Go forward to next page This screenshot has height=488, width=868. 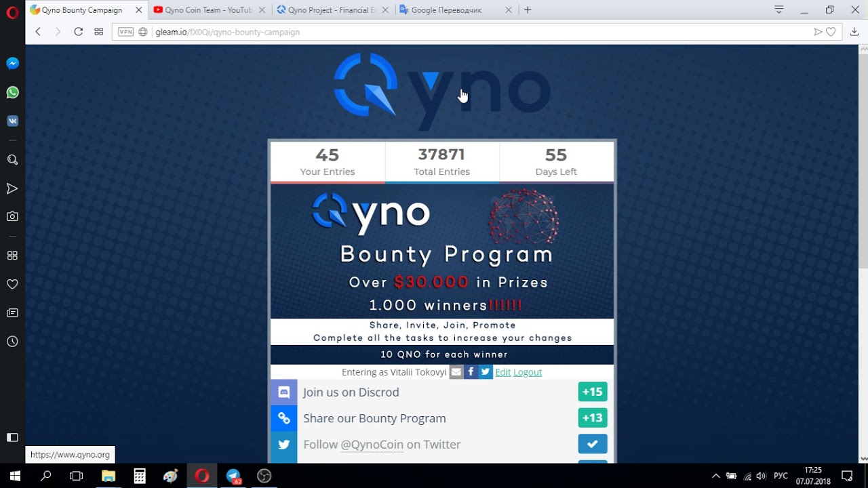[x=58, y=32]
